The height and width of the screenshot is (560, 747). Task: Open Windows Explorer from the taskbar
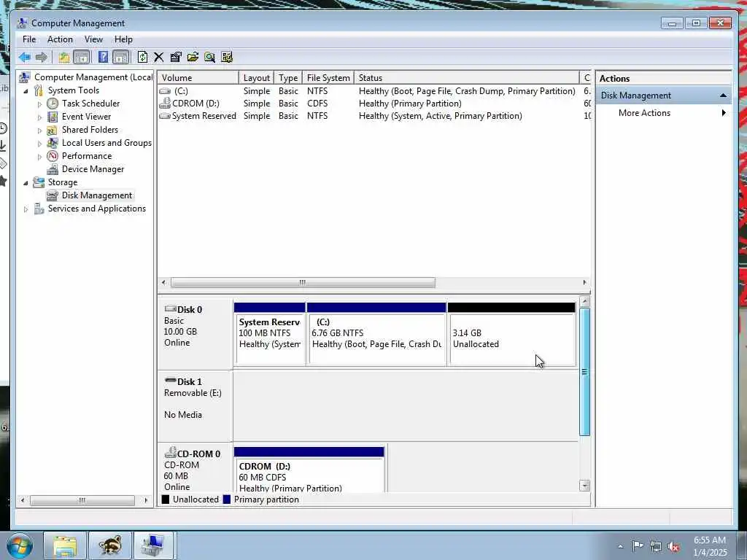(65, 545)
